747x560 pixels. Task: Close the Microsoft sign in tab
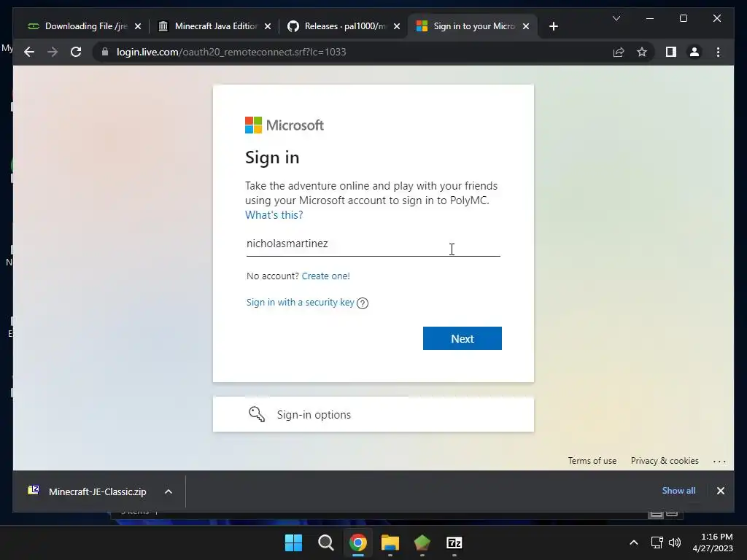(x=526, y=26)
